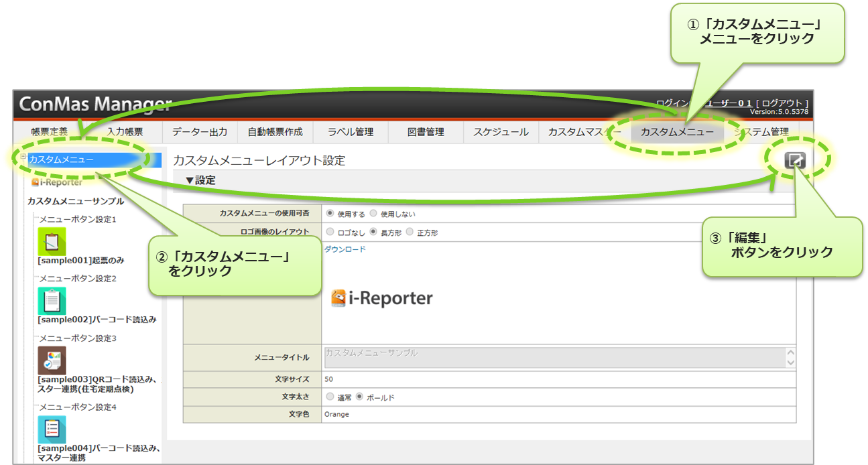Click the large i-Reporter logo image
The height and width of the screenshot is (465, 868).
(x=382, y=298)
